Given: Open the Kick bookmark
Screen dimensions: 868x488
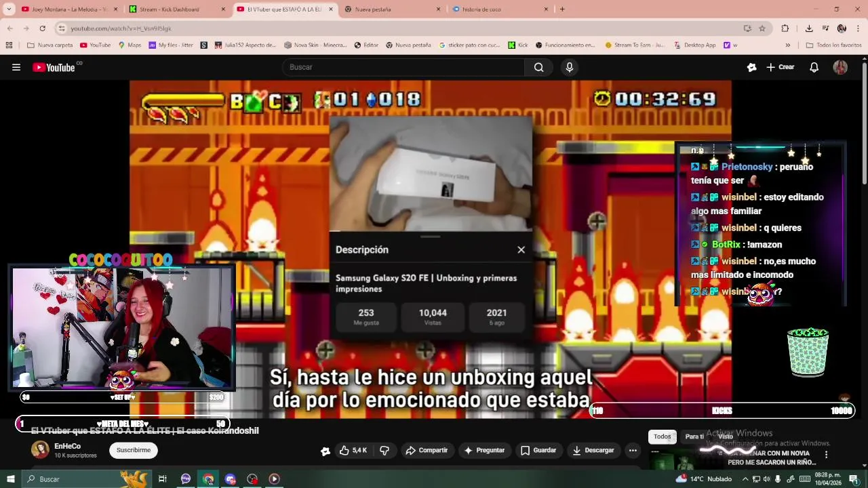Looking at the screenshot, I should click(518, 45).
